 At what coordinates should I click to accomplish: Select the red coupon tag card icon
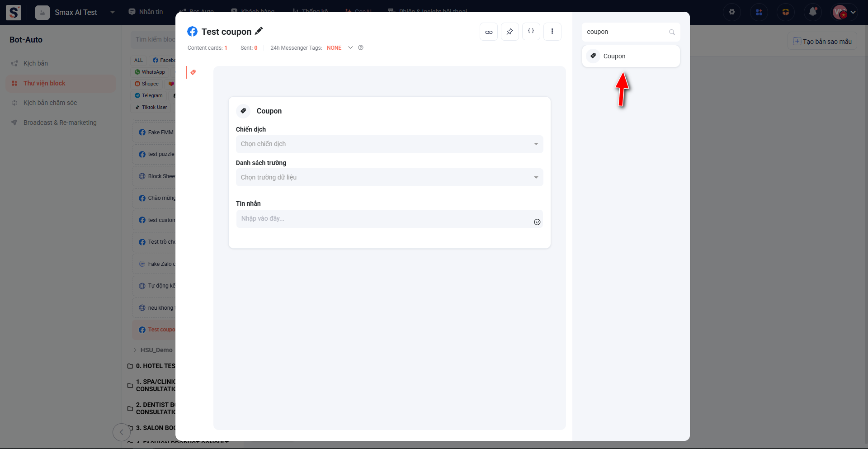(x=193, y=72)
